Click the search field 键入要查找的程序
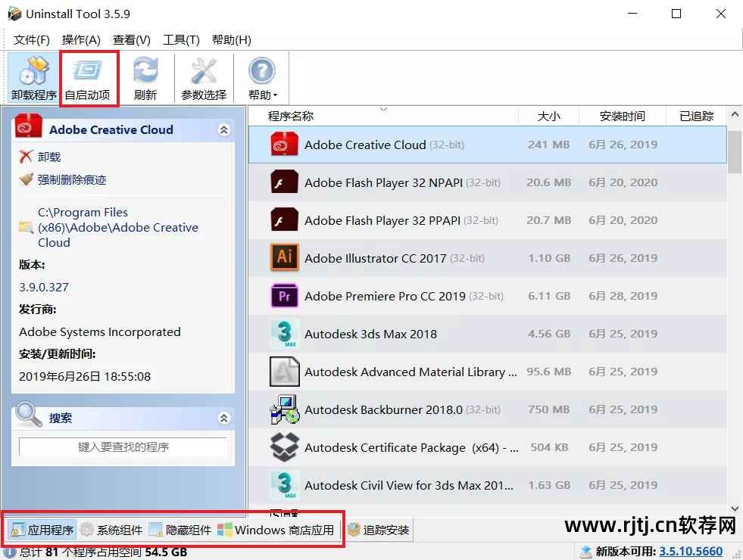The width and height of the screenshot is (743, 560). tap(123, 446)
